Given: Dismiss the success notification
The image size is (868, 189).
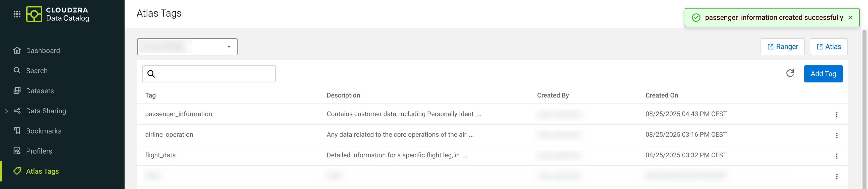Looking at the screenshot, I should [850, 18].
